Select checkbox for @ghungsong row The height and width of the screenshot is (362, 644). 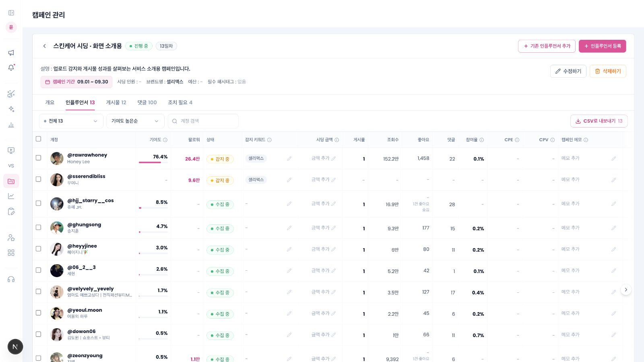[x=38, y=227]
